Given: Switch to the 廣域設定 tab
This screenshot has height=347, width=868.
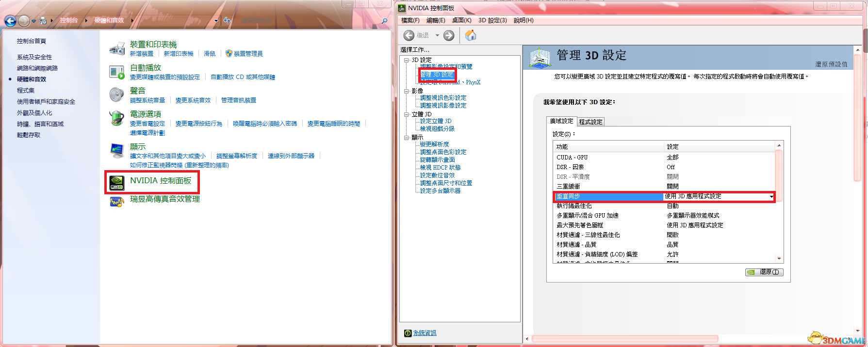Looking at the screenshot, I should (561, 121).
